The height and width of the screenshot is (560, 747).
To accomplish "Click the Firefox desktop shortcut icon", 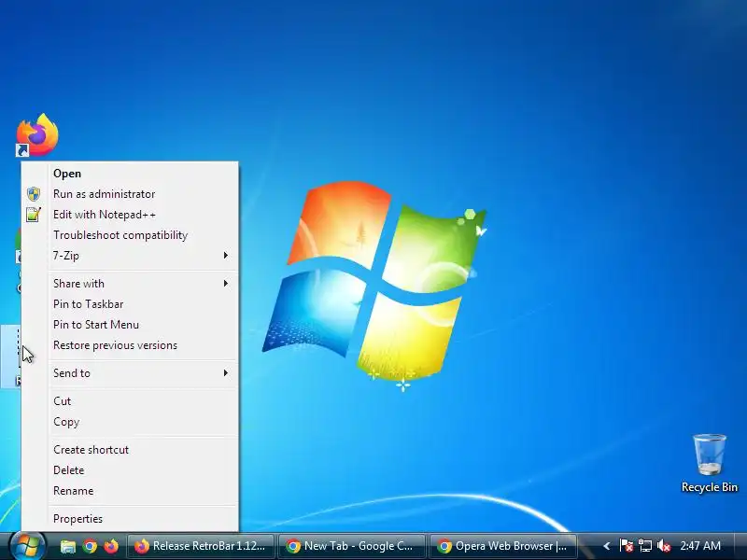I will click(x=37, y=134).
